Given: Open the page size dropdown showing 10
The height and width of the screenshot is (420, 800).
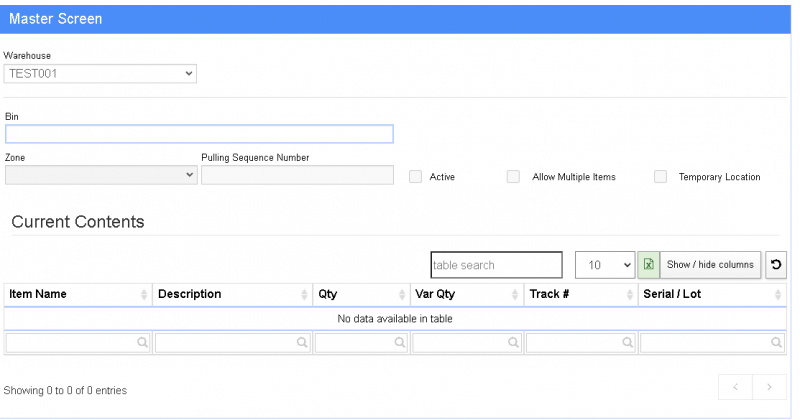Looking at the screenshot, I should click(605, 265).
